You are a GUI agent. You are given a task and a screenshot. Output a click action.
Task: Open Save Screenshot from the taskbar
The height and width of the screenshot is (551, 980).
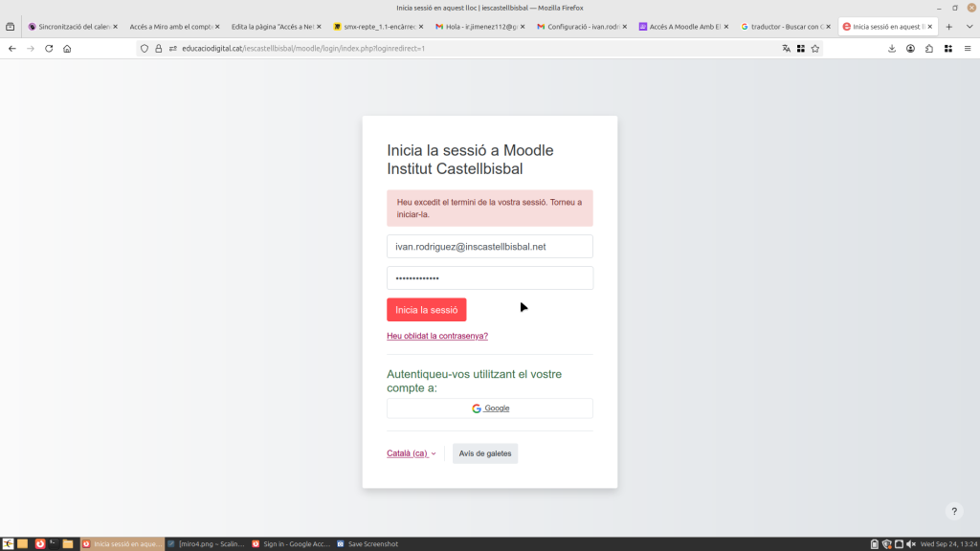pyautogui.click(x=367, y=544)
